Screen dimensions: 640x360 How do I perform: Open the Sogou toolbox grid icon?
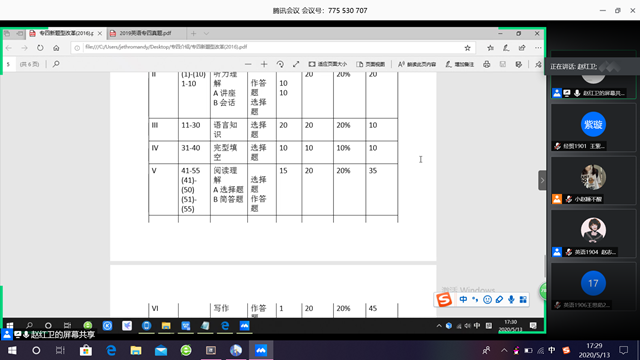(523, 300)
